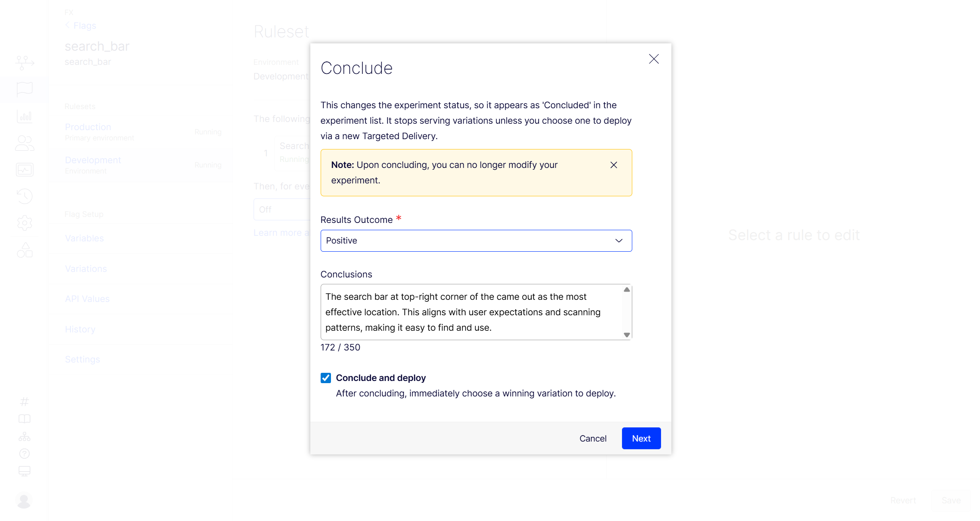Image resolution: width=980 pixels, height=521 pixels.
Task: Click the help question mark icon
Action: point(24,454)
